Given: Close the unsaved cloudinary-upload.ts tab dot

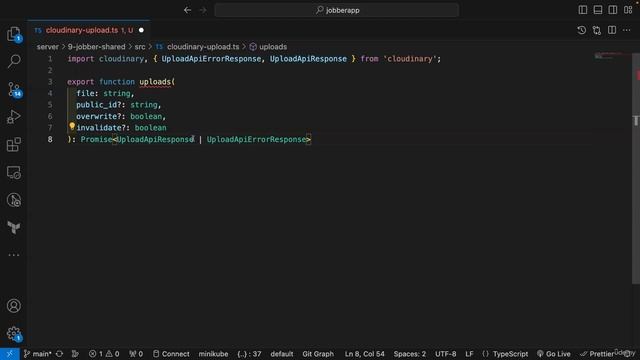Looking at the screenshot, I should 141,30.
